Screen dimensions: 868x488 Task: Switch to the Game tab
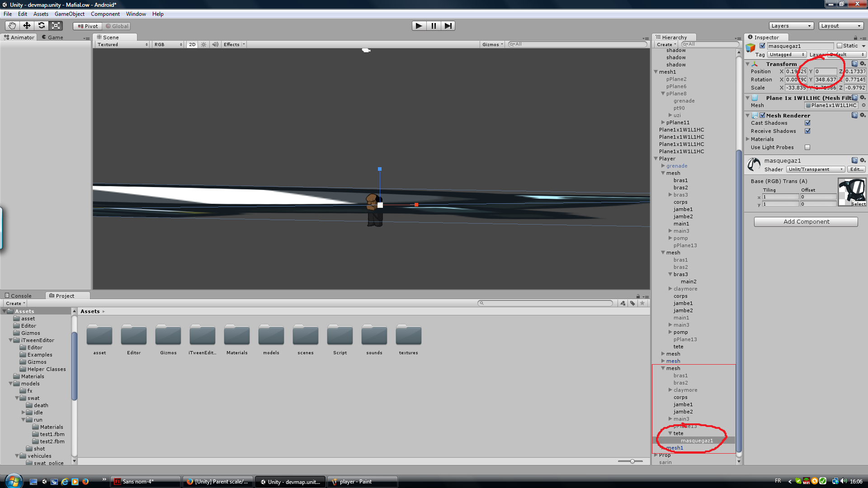click(52, 38)
